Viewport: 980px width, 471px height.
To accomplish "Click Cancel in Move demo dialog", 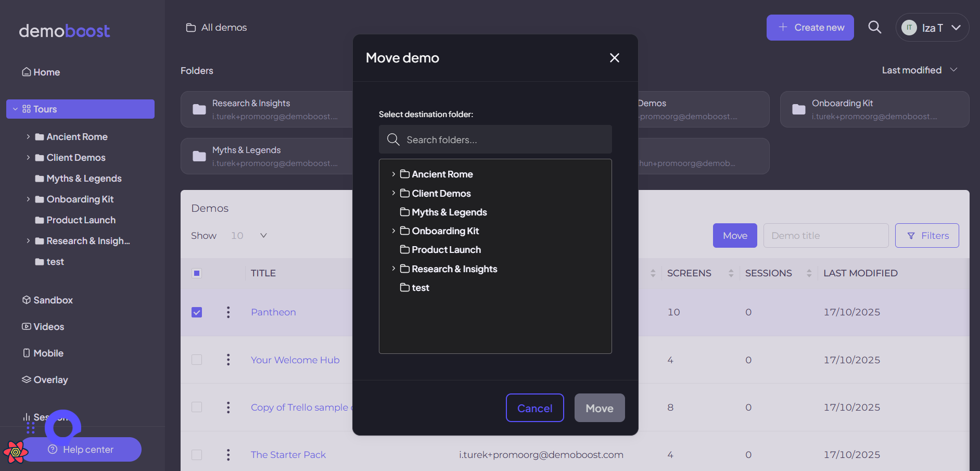I will [x=534, y=408].
